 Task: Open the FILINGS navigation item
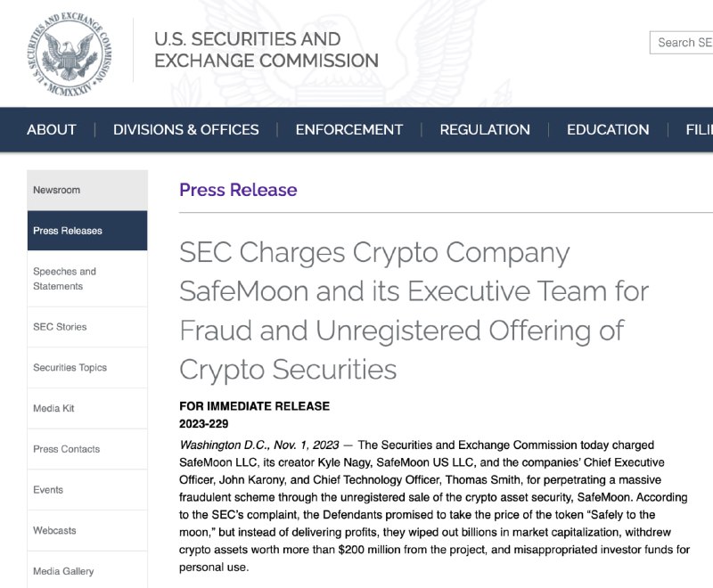[x=700, y=129]
